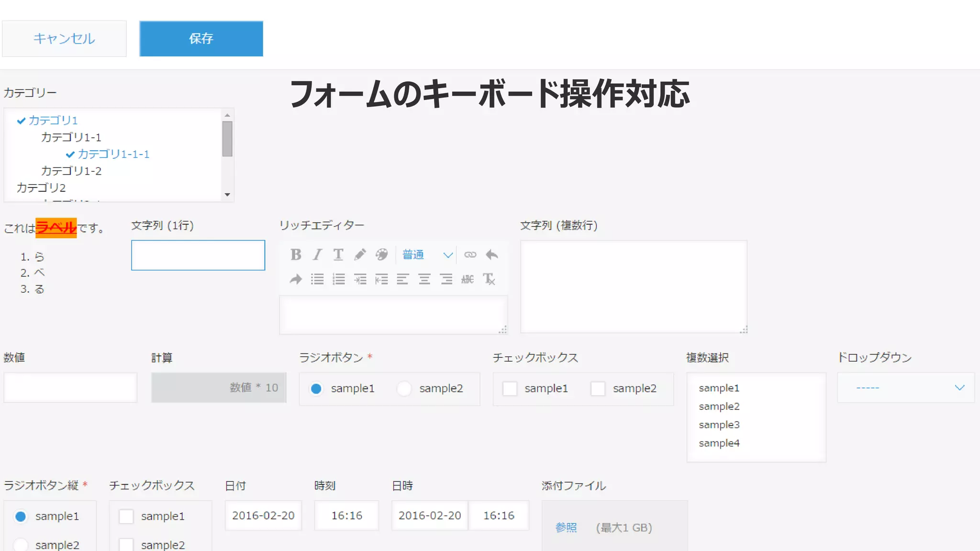Align text right in rich editor
This screenshot has height=551, width=980.
click(x=446, y=279)
